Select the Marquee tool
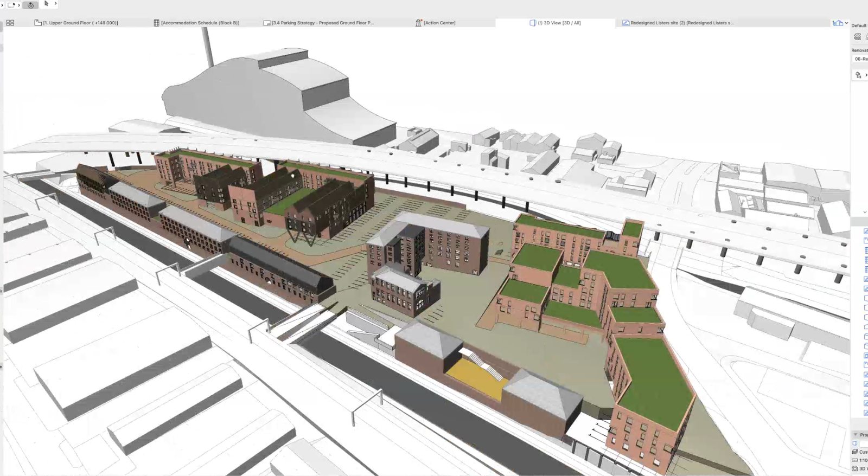 tap(11, 5)
